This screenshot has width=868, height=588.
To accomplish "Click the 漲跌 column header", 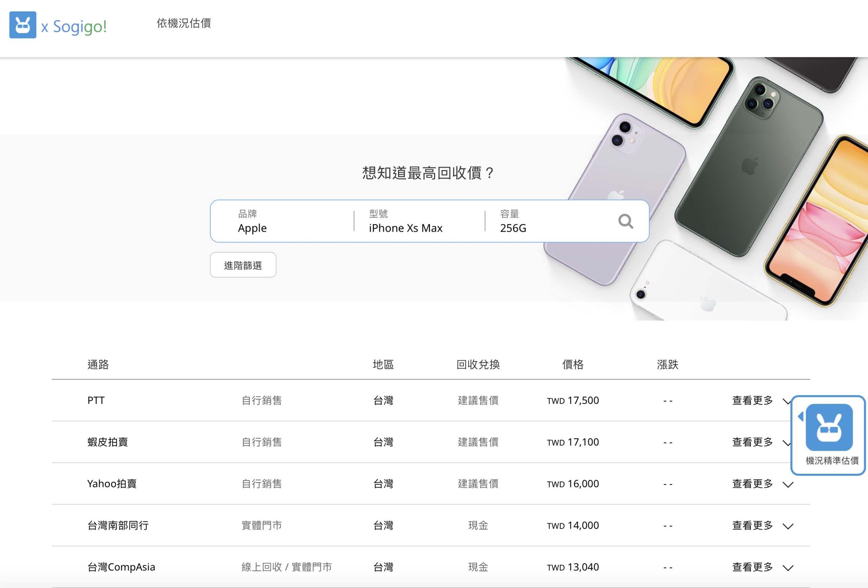I will coord(668,364).
